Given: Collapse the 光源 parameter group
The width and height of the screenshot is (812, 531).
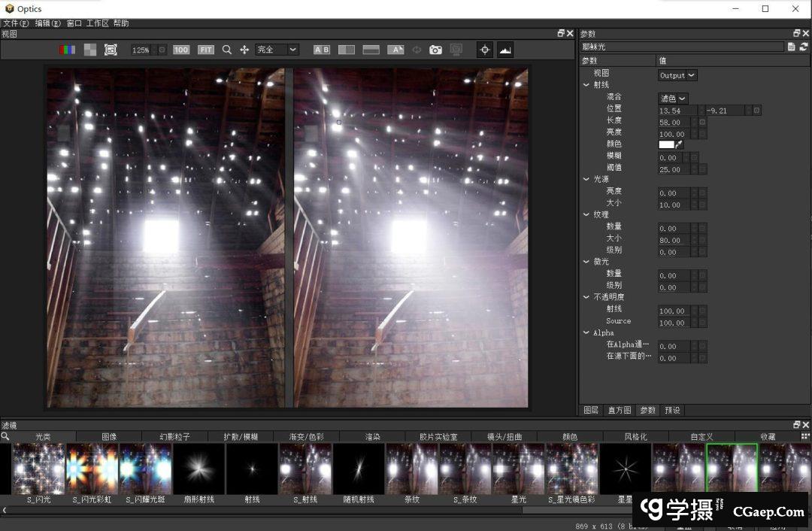Looking at the screenshot, I should click(586, 179).
